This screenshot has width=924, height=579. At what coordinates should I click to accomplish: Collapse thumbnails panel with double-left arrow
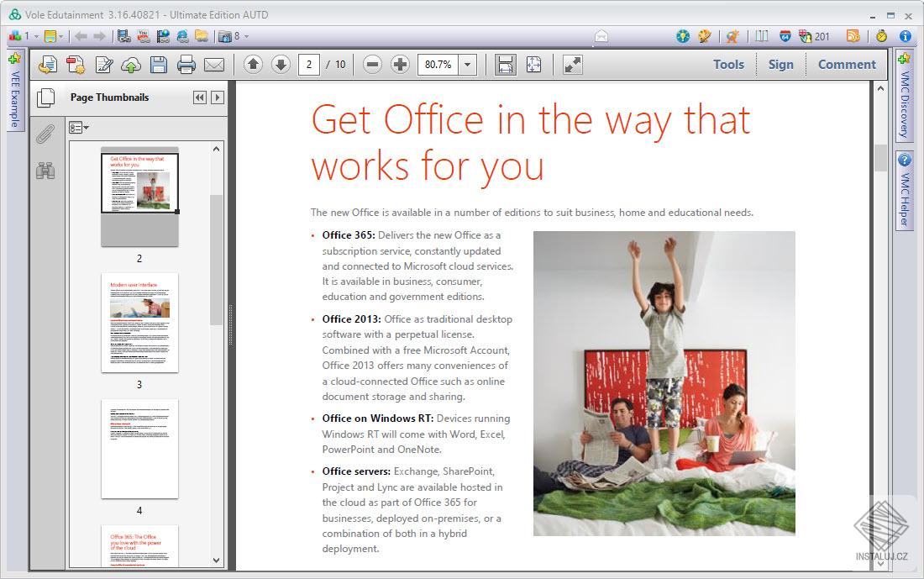point(200,97)
